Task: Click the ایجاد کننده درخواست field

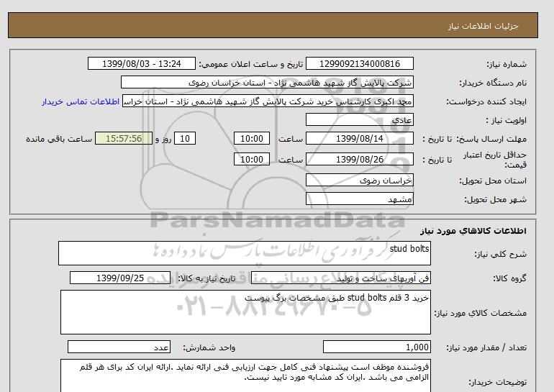Action: tap(268, 101)
